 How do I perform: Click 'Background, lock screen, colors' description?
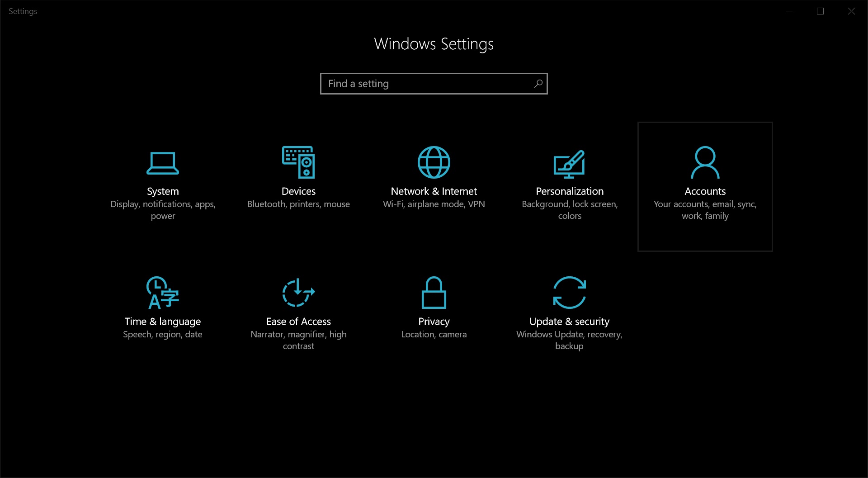click(570, 210)
